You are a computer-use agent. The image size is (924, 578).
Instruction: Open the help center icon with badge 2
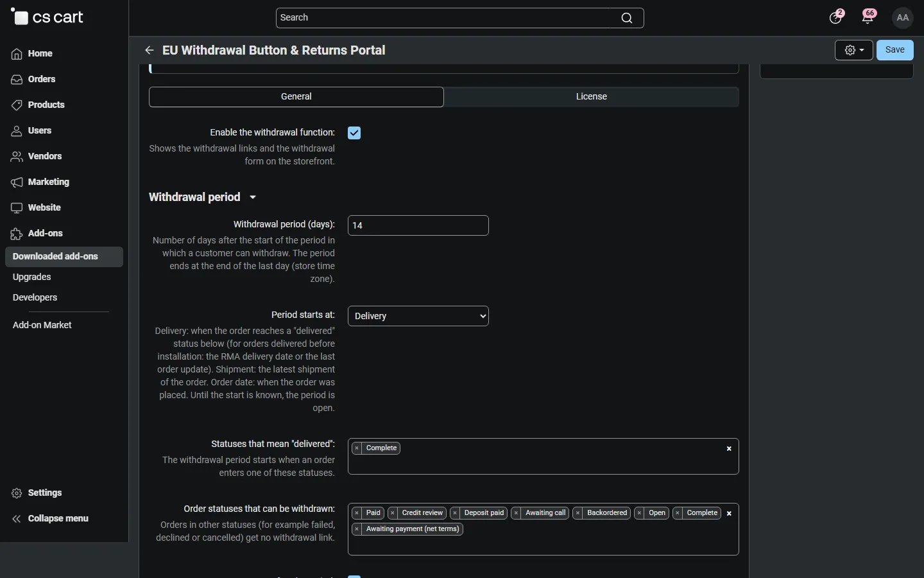click(836, 17)
